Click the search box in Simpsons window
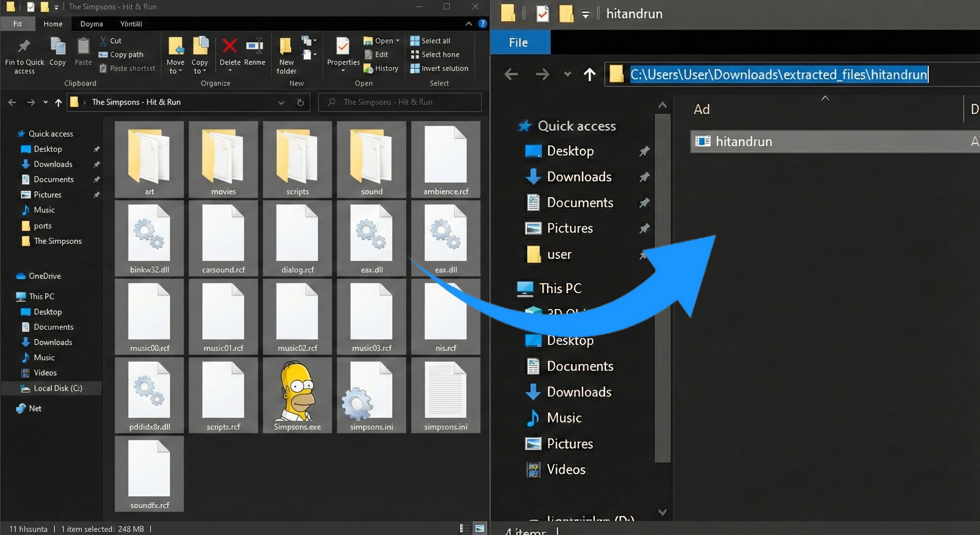 400,102
